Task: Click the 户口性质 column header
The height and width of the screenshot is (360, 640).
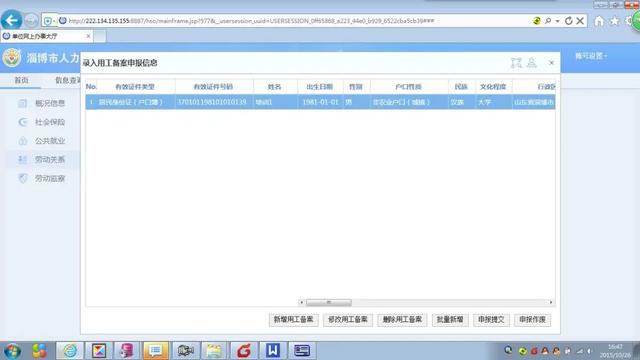Action: (408, 87)
